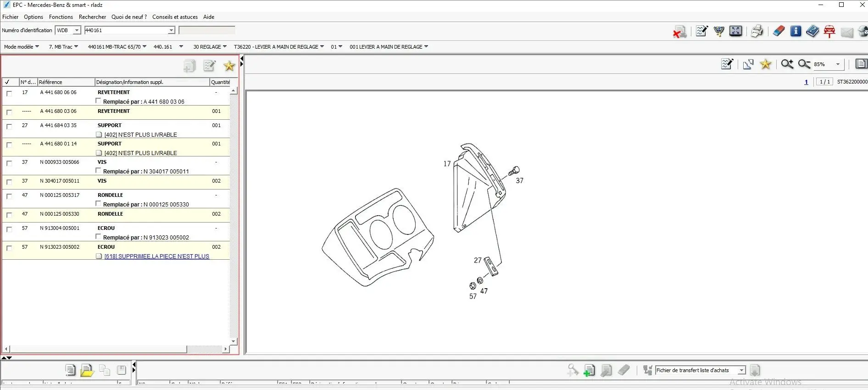868x390 pixels.
Task: Click the red eraser icon
Action: point(779,31)
